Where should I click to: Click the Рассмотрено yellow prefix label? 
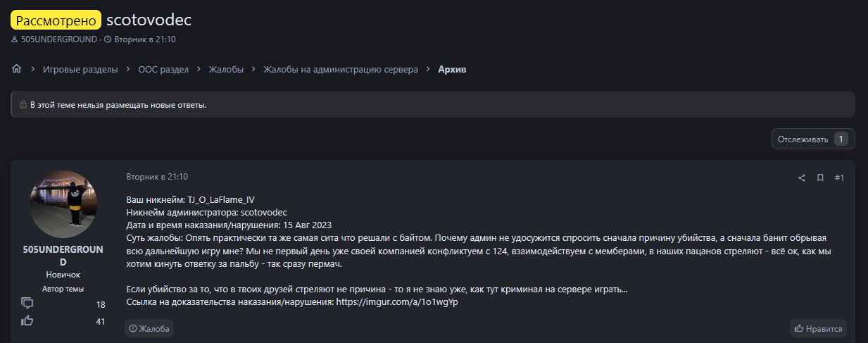[56, 20]
